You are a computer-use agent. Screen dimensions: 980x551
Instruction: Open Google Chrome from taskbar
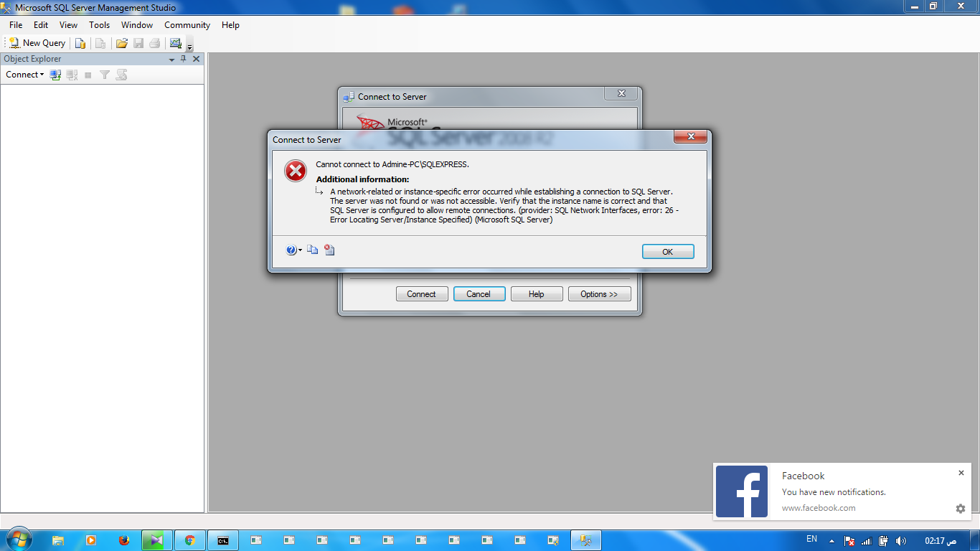click(190, 540)
